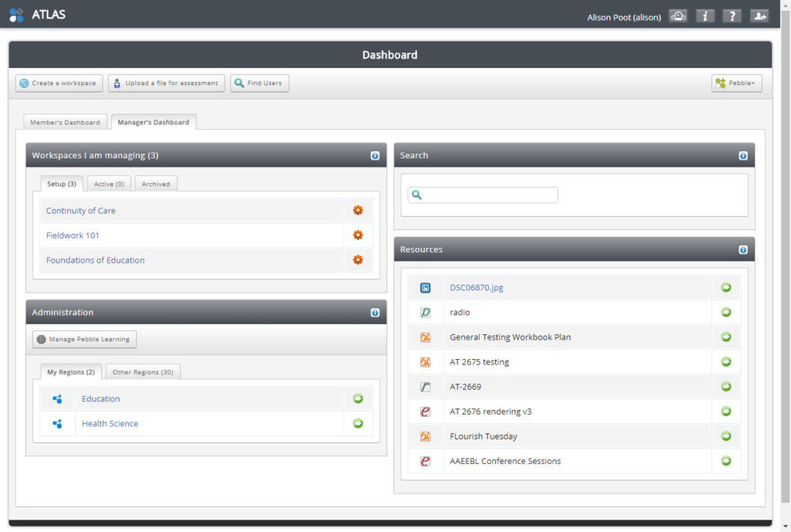Click Create a workspace button

(x=59, y=83)
